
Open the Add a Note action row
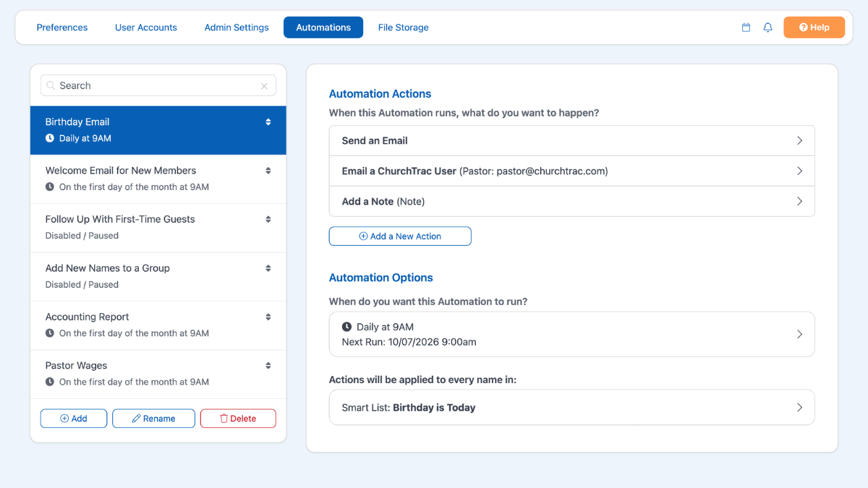click(x=572, y=202)
